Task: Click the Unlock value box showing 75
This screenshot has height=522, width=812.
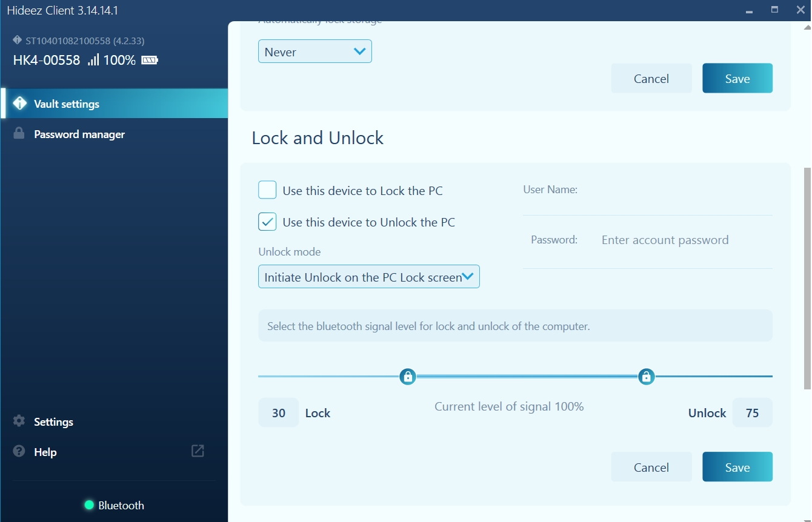Action: pyautogui.click(x=753, y=412)
